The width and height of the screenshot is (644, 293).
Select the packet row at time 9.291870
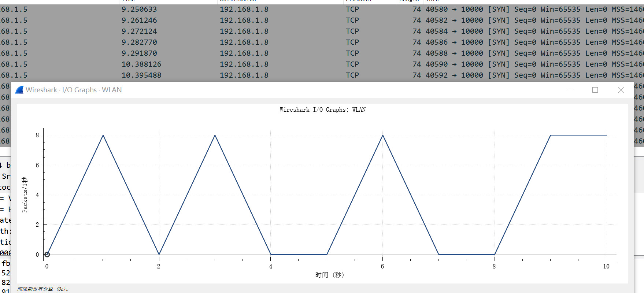point(139,53)
